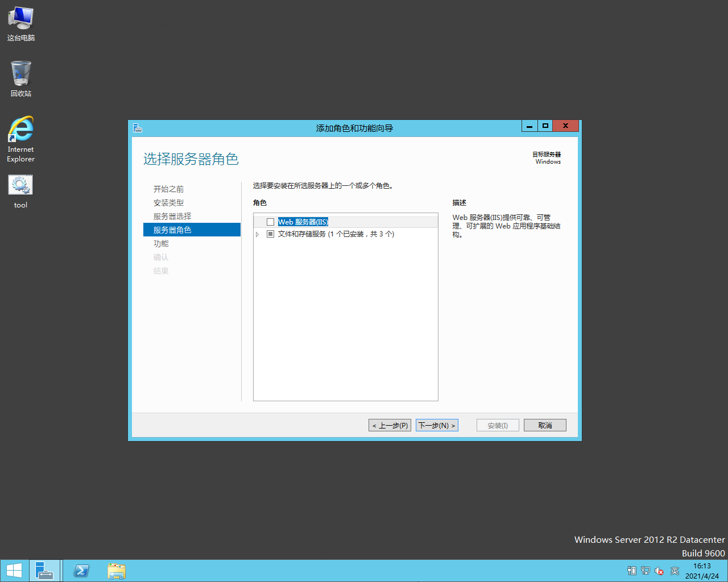The image size is (728, 582).
Task: Select the 服务器选择 step
Action: pyautogui.click(x=172, y=217)
